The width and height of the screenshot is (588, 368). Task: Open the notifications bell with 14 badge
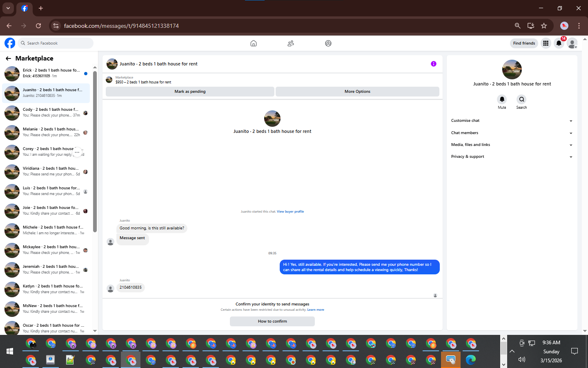click(x=559, y=43)
